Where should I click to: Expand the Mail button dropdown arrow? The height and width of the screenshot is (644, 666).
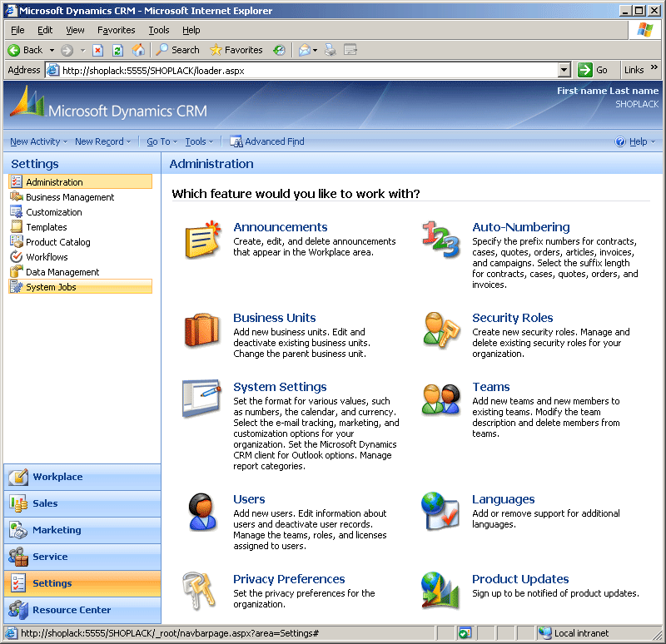(x=315, y=50)
